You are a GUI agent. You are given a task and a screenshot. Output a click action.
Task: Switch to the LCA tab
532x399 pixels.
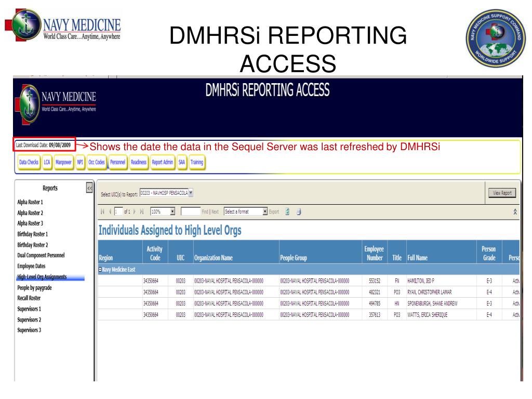click(x=47, y=162)
